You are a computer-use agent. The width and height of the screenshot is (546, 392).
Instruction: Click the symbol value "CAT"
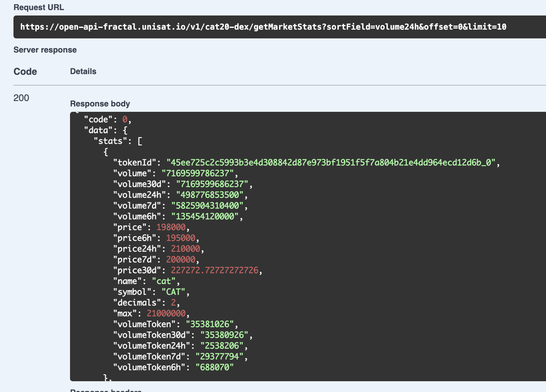[x=173, y=292]
